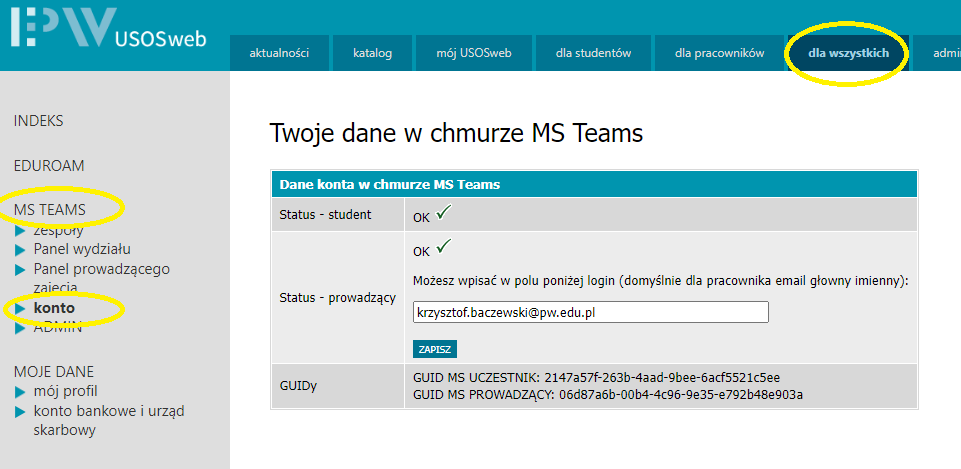The width and height of the screenshot is (961, 469).
Task: Open ADMIN sidebar link
Action: (x=58, y=327)
